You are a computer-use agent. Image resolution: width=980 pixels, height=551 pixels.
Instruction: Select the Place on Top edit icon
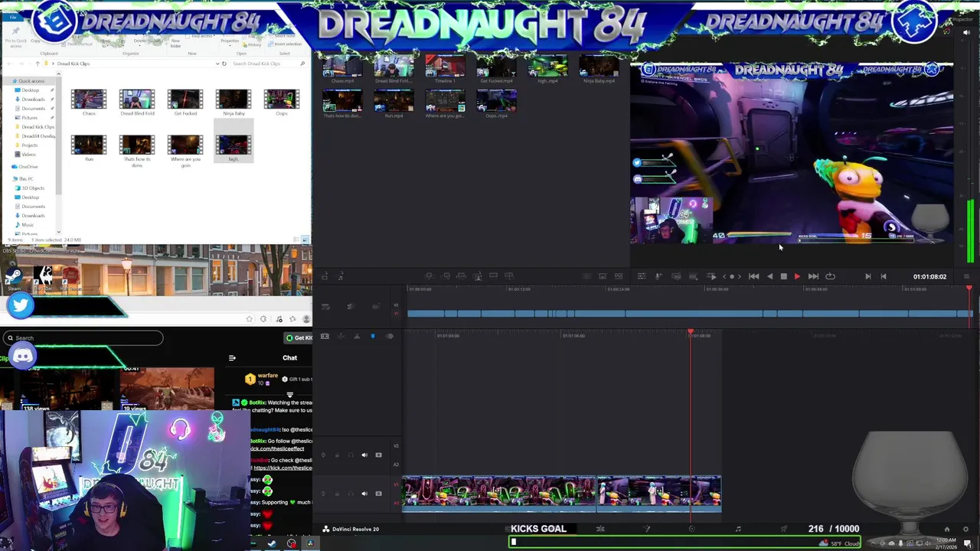coord(493,275)
